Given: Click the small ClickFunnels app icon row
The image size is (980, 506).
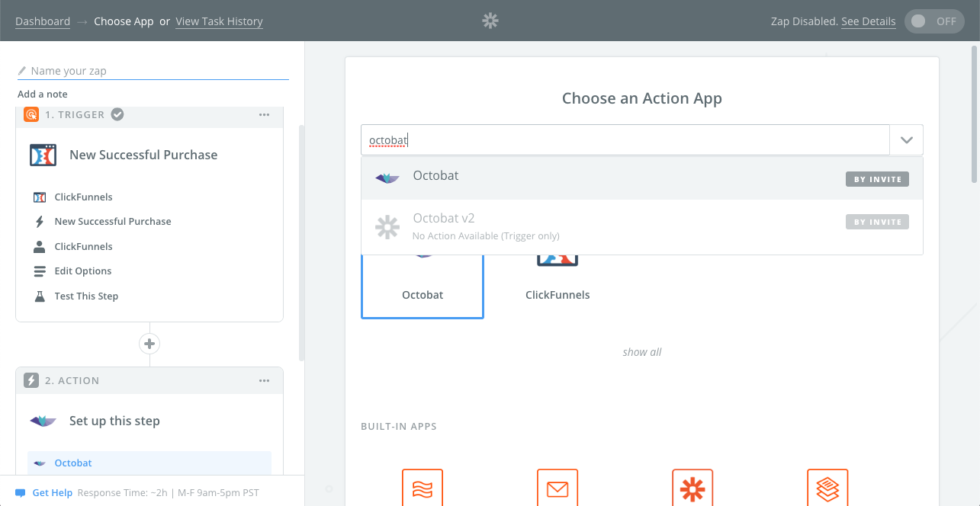Looking at the screenshot, I should pos(40,197).
